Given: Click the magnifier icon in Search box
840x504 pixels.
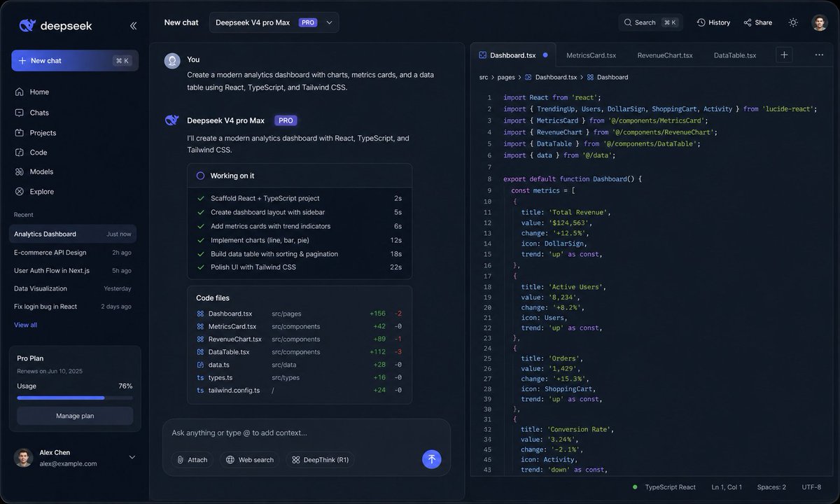Looking at the screenshot, I should (x=628, y=22).
